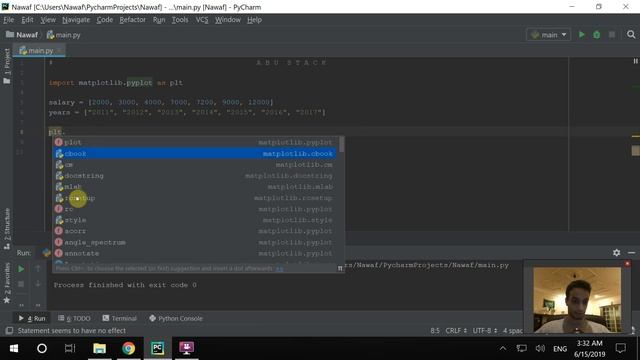Choose style from the completion list

[195, 220]
